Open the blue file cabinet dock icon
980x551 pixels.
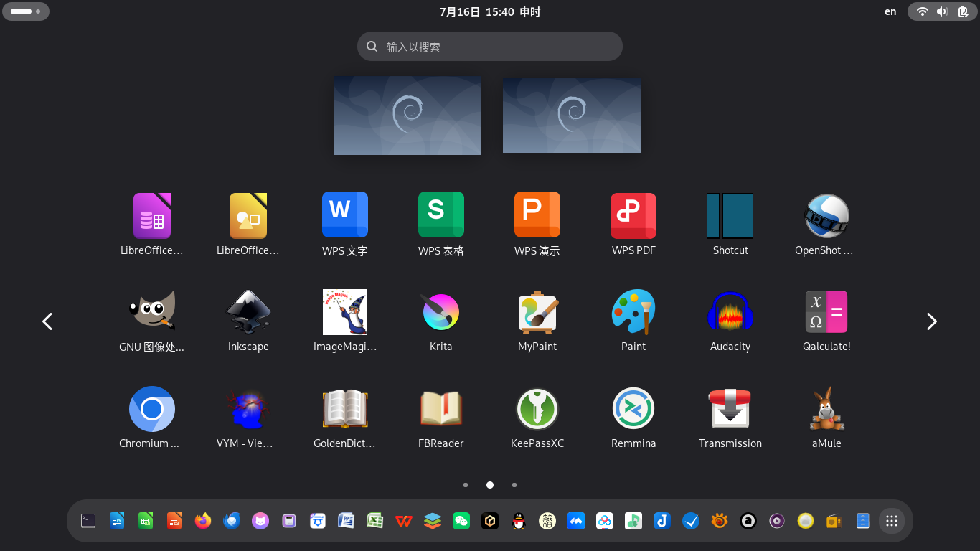(x=863, y=521)
